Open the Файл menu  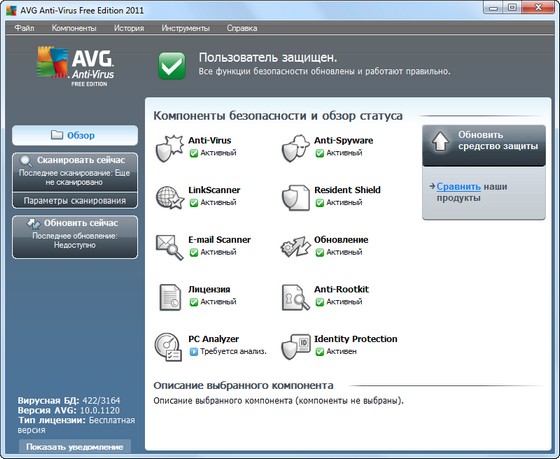click(x=24, y=28)
